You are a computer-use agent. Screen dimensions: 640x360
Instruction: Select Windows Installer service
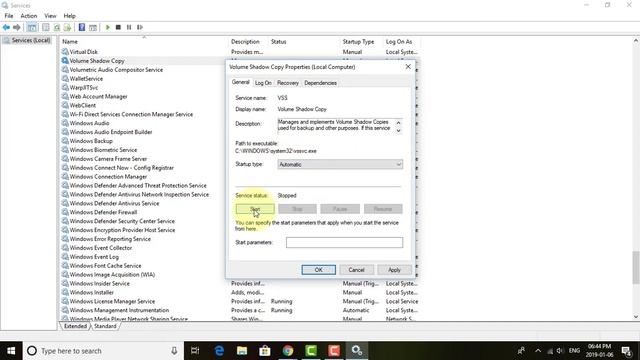[92, 292]
